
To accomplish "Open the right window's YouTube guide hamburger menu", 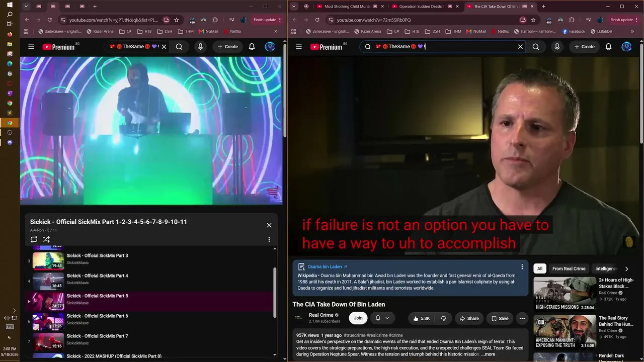I will [299, 47].
